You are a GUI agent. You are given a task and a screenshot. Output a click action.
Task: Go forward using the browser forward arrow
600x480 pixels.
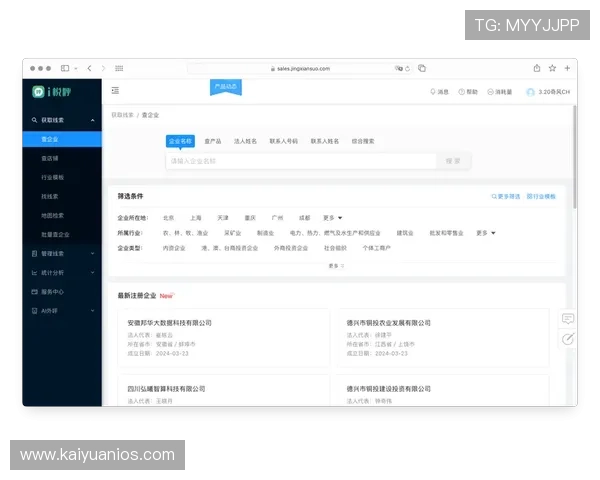pyautogui.click(x=103, y=68)
